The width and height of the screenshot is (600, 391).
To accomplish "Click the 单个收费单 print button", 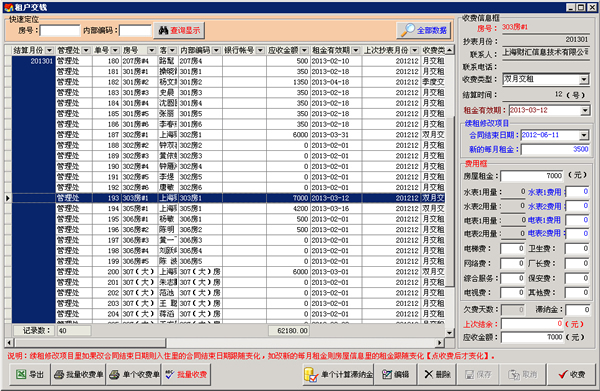I will [x=134, y=374].
